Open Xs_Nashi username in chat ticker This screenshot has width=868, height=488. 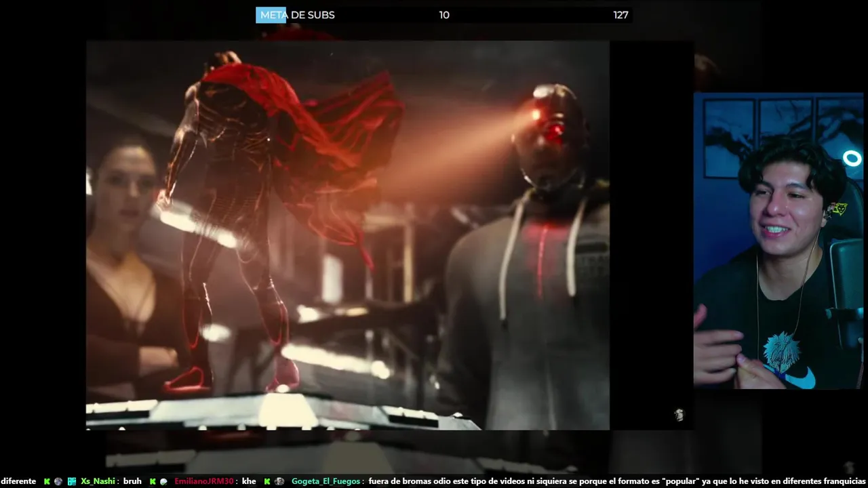pos(98,481)
